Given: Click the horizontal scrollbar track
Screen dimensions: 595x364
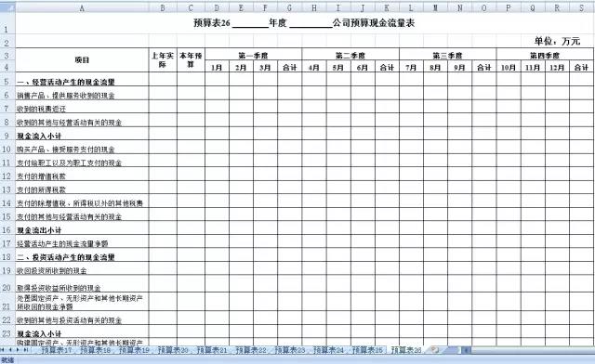Looking at the screenshot, I should 533,350.
